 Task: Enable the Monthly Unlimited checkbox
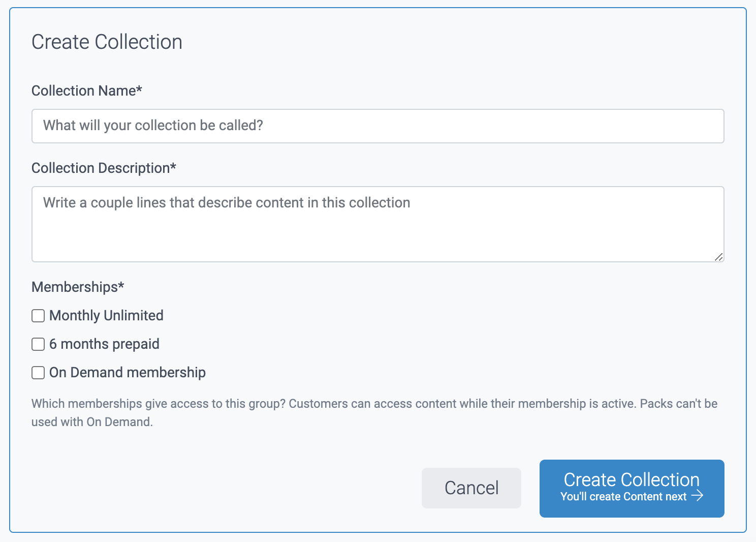[x=38, y=316]
